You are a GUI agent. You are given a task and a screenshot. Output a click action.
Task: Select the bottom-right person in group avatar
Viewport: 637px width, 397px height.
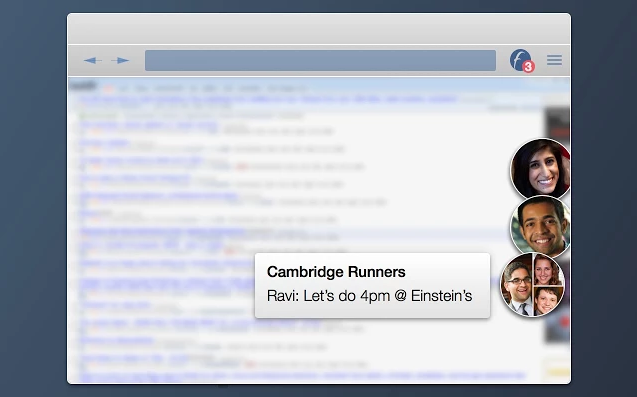point(546,301)
